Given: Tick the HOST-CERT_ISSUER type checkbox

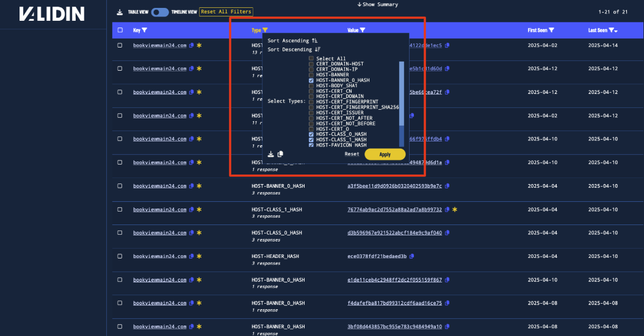Looking at the screenshot, I should pos(311,113).
